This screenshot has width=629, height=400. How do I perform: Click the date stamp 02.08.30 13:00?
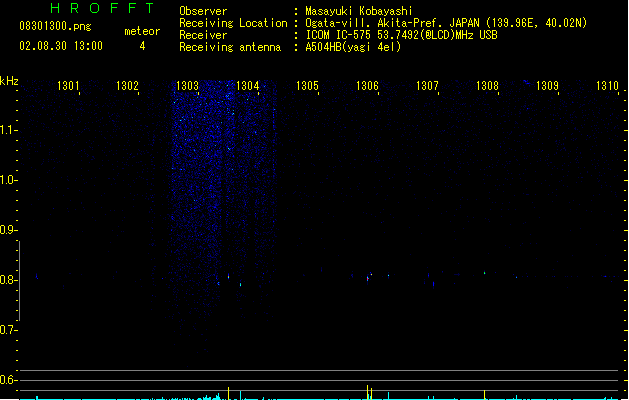[61, 46]
